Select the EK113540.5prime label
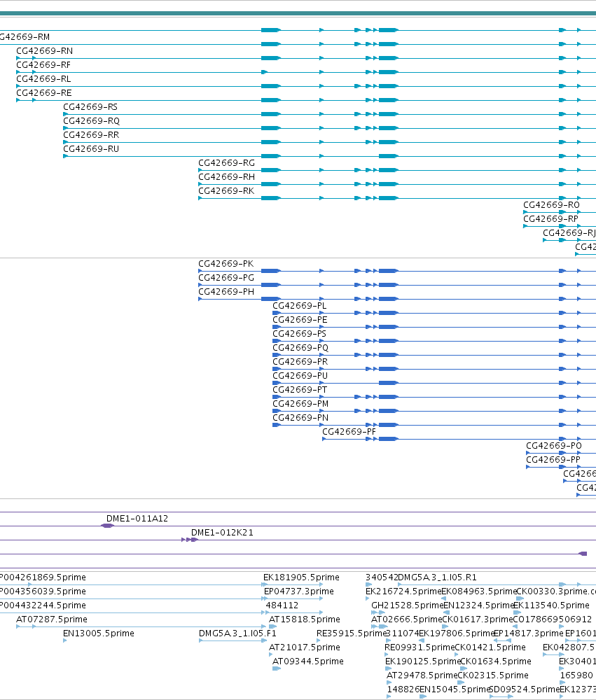 551,605
